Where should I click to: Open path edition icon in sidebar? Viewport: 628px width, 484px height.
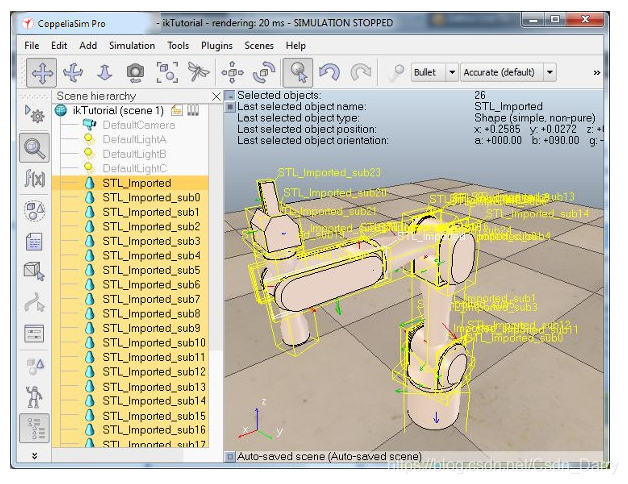pyautogui.click(x=34, y=302)
